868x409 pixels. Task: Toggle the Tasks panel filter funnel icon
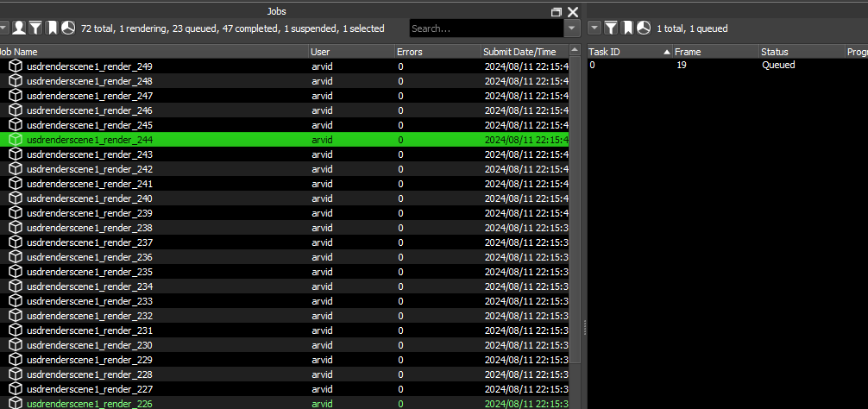(611, 28)
